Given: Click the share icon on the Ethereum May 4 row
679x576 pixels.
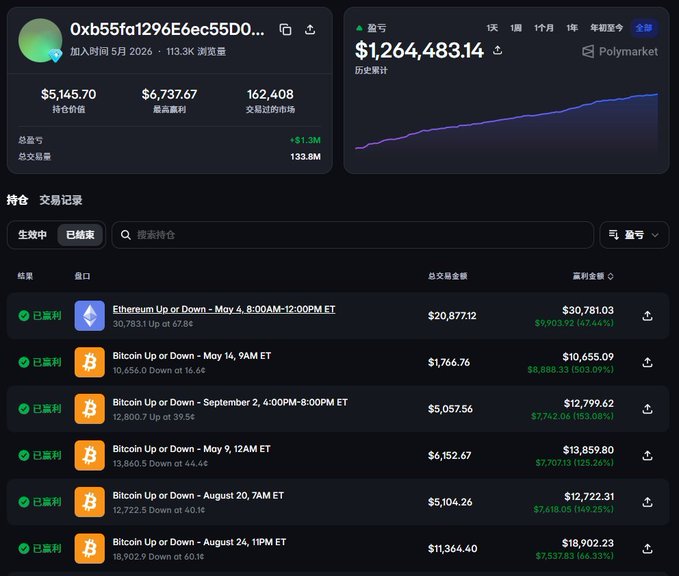Looking at the screenshot, I should click(647, 316).
